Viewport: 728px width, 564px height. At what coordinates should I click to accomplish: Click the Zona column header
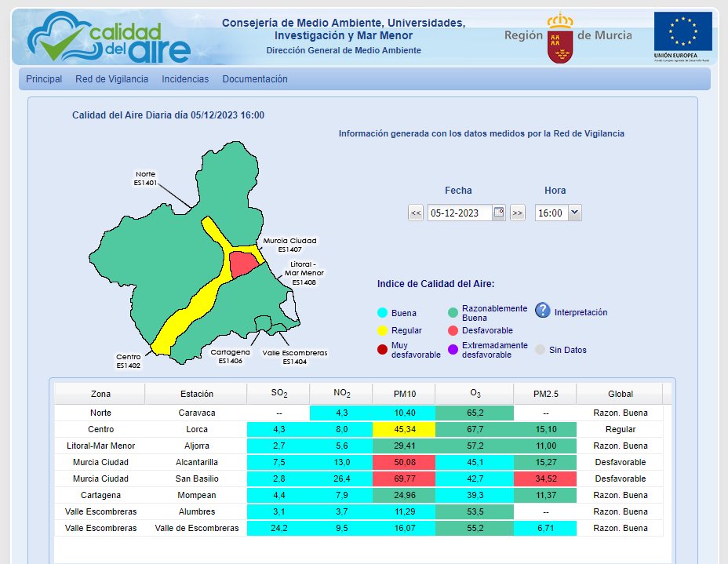pyautogui.click(x=100, y=394)
